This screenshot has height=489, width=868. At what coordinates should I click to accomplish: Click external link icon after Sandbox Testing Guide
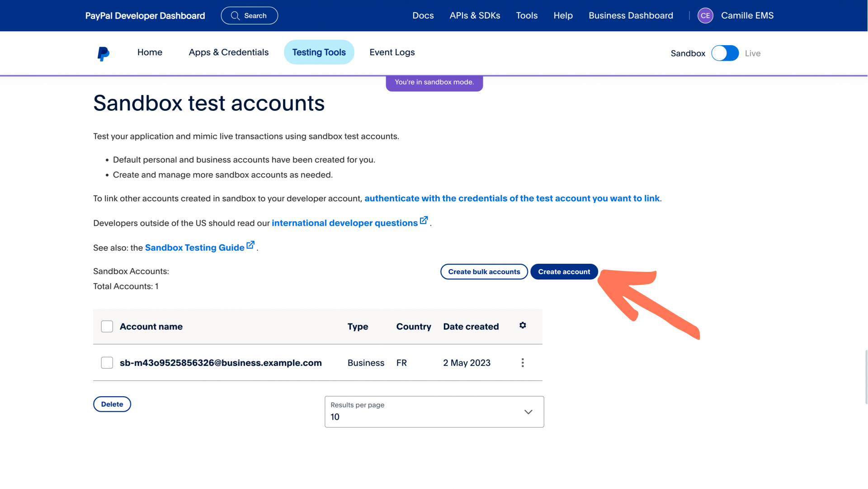coord(250,245)
